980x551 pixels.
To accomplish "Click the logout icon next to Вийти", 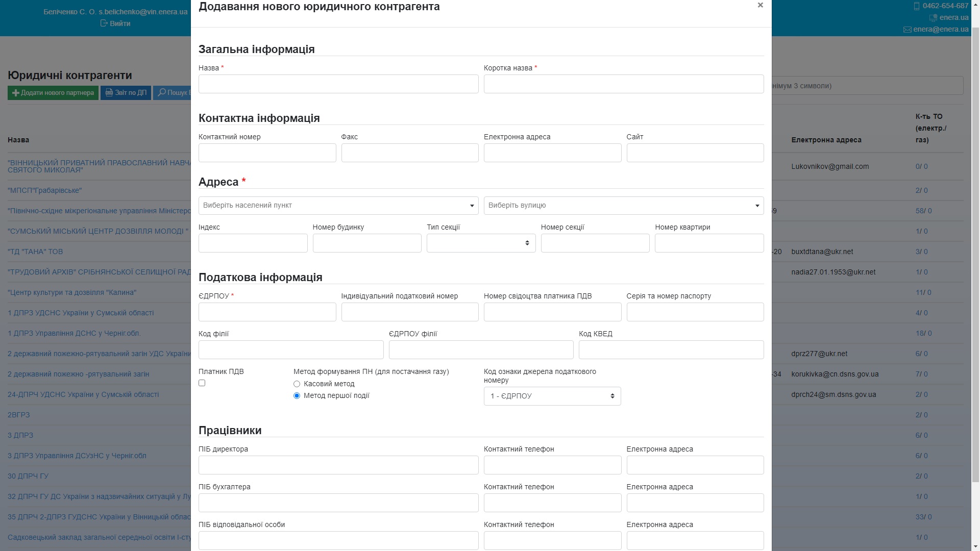I will [x=104, y=23].
